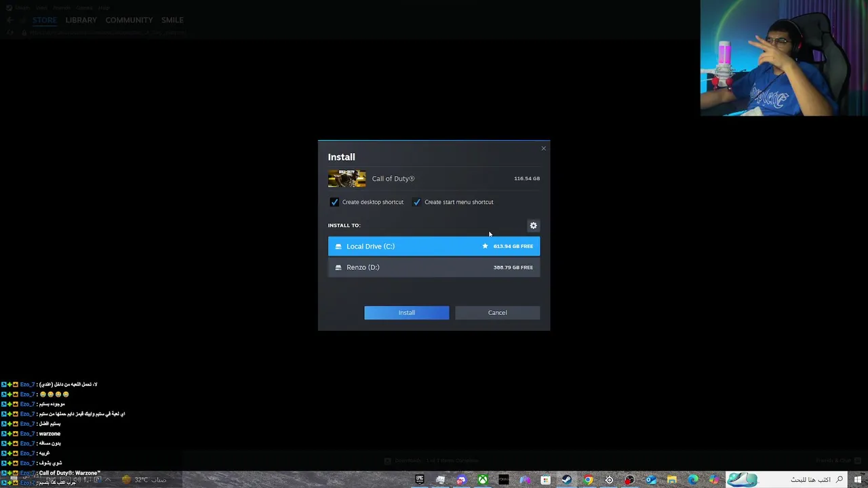Open Epic Games Launcher from taskbar
868x488 pixels.
[x=420, y=480]
